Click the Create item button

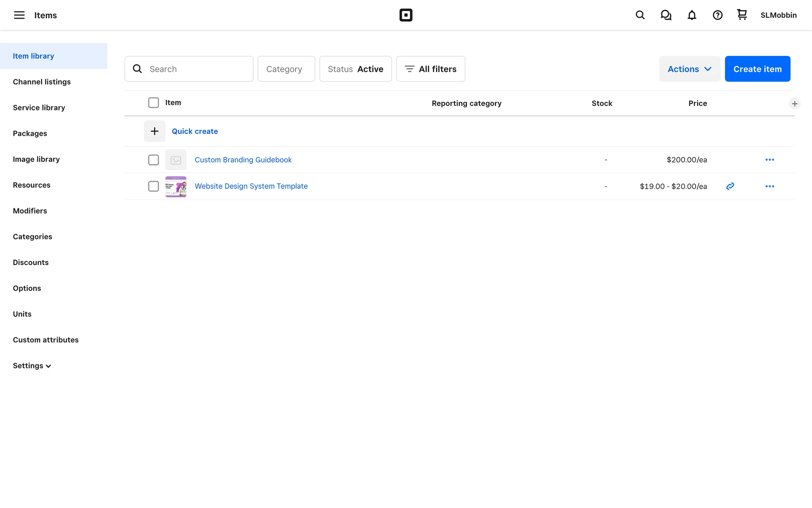coord(757,69)
